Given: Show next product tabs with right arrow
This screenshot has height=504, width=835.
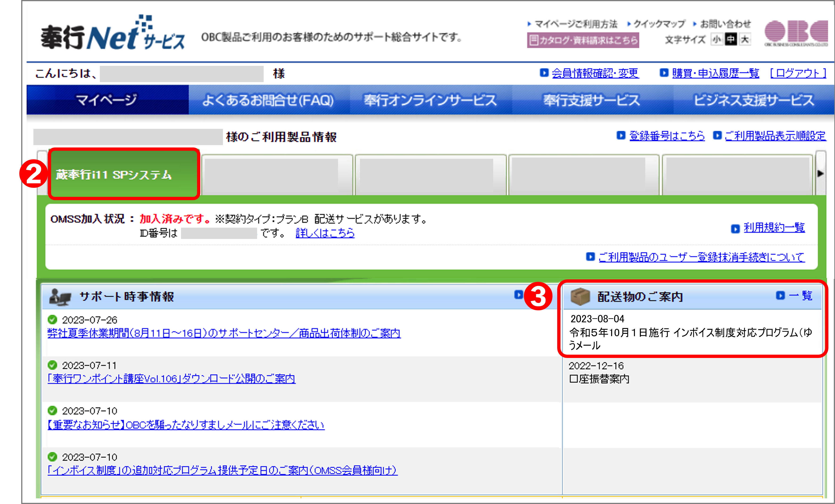Looking at the screenshot, I should 820,174.
